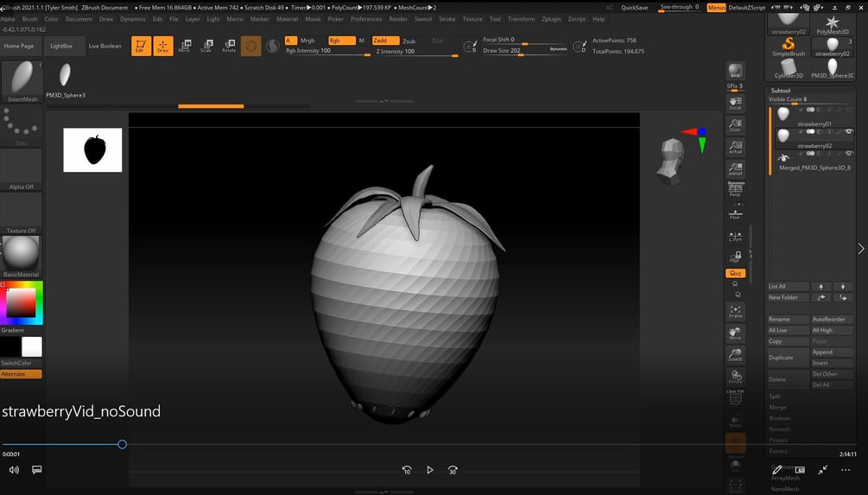Viewport: 868px width, 495px height.
Task: Play the strawberryVid_noSound video
Action: 429,470
